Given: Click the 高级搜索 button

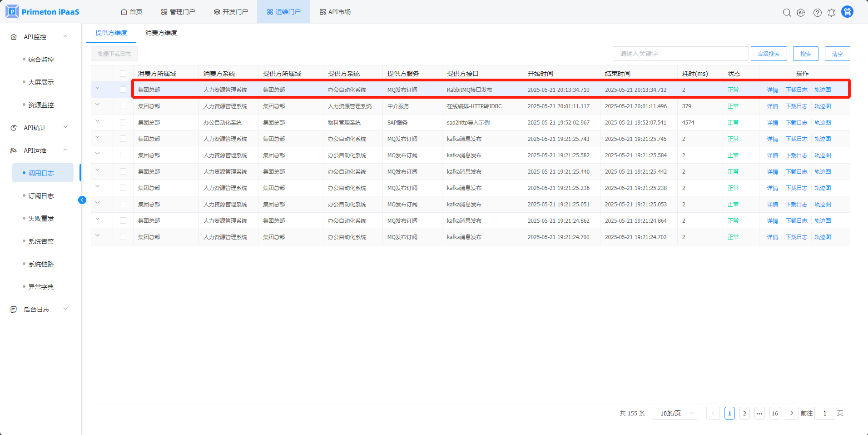Looking at the screenshot, I should 769,54.
